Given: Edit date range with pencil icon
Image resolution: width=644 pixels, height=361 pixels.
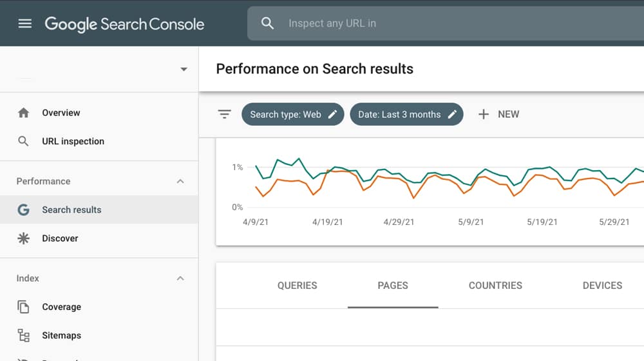Looking at the screenshot, I should (452, 114).
